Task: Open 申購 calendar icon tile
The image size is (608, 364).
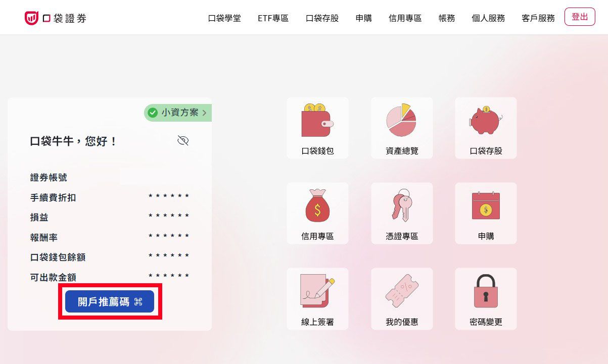Action: click(486, 214)
